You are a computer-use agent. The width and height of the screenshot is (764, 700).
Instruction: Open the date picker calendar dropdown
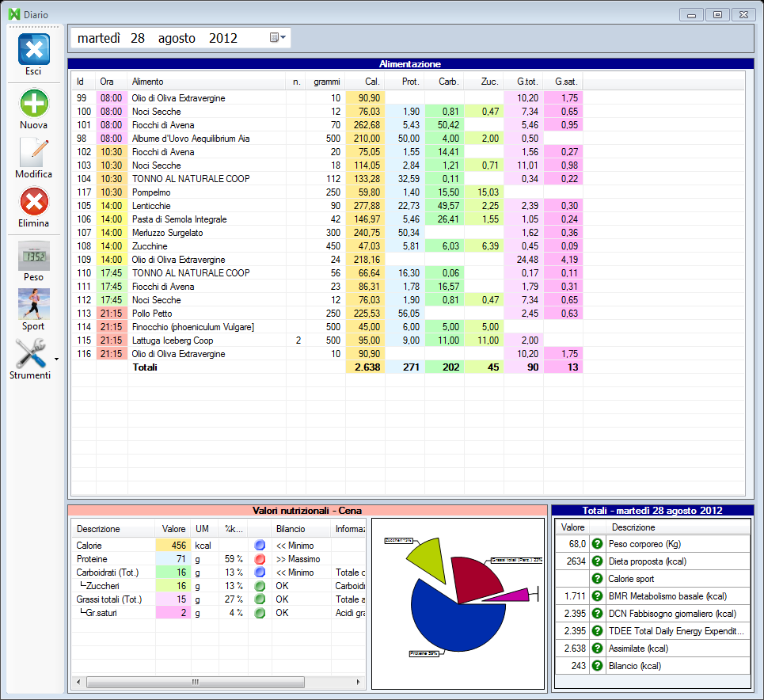click(x=277, y=38)
